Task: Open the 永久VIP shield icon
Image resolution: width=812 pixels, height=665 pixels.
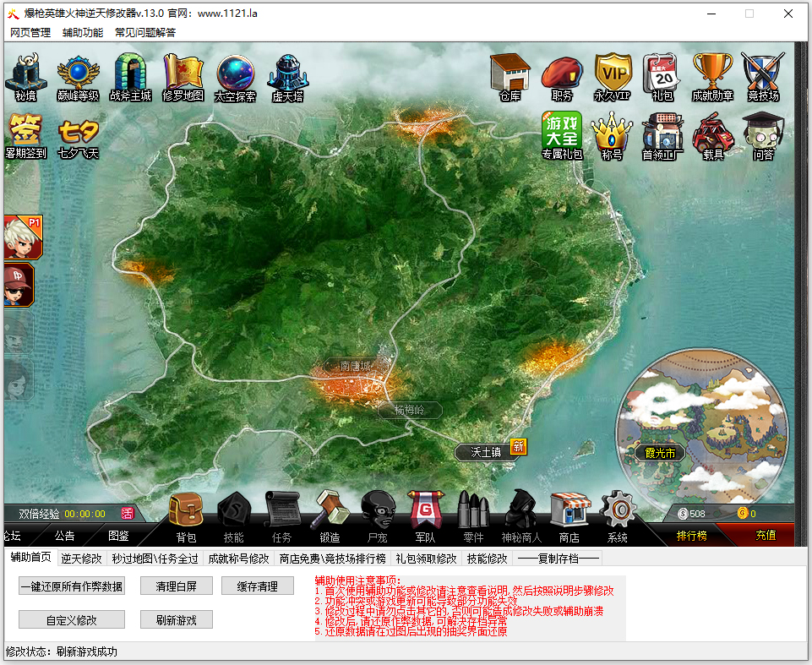Action: click(613, 77)
